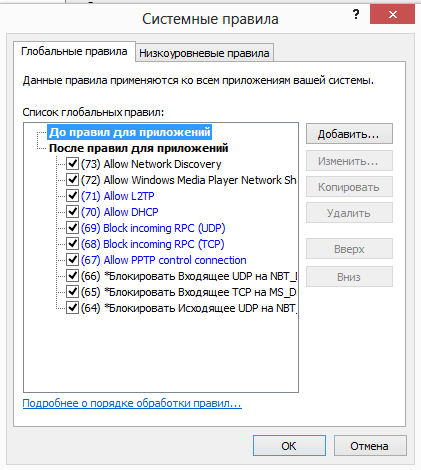Select the После правил для приложений node
This screenshot has height=470, width=421.
(138, 148)
